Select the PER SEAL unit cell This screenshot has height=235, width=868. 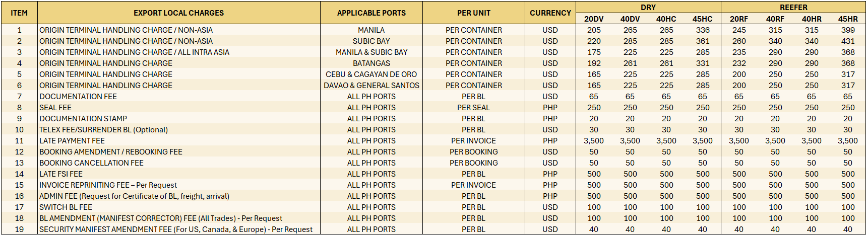(473, 108)
